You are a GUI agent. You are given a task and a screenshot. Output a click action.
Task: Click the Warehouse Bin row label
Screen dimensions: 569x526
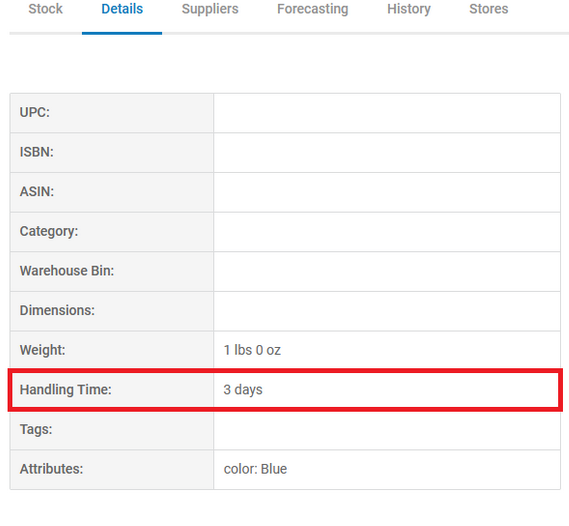point(67,271)
